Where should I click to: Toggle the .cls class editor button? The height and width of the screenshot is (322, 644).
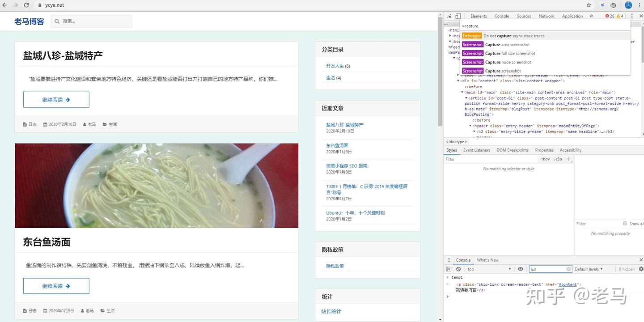(x=558, y=159)
